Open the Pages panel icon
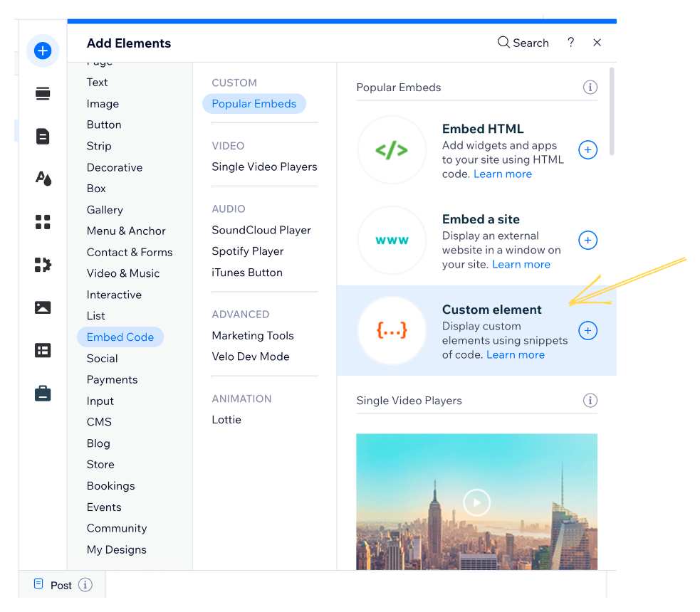The image size is (700, 612). coord(43,136)
